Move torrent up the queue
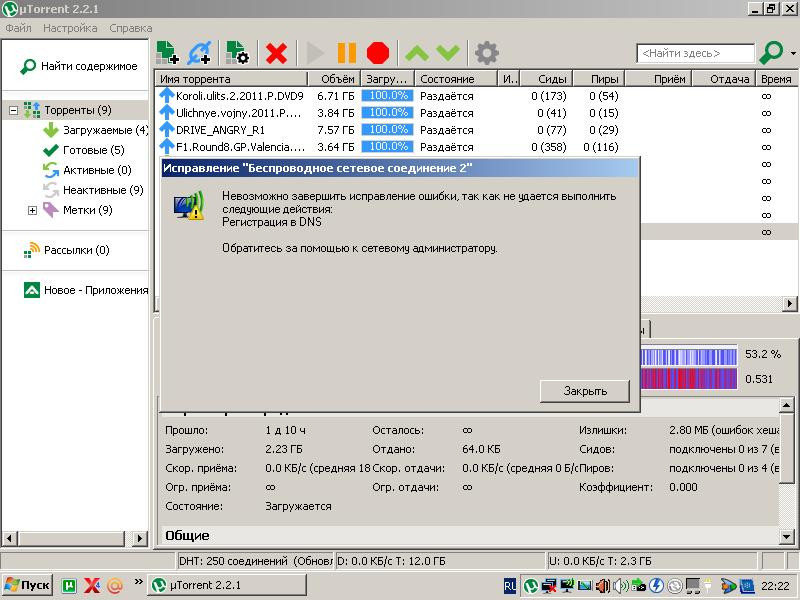800x600 pixels. [417, 53]
